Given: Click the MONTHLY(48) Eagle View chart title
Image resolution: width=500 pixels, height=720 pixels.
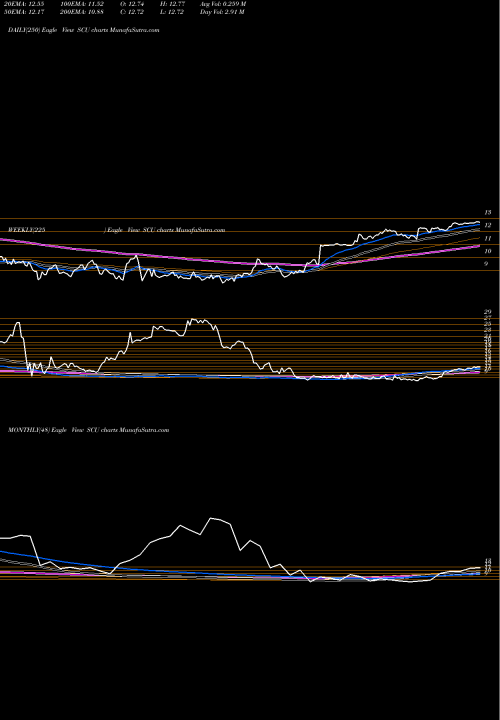Looking at the screenshot, I should click(x=89, y=430).
